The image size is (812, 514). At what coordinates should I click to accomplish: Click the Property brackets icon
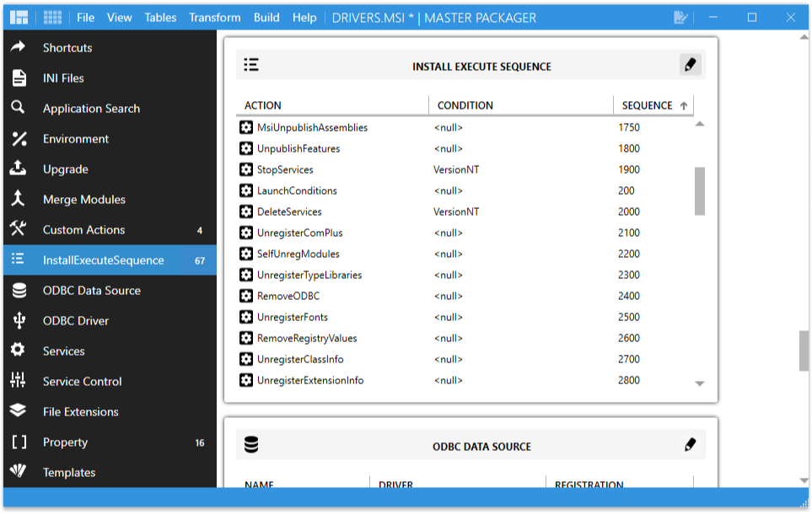tap(19, 442)
